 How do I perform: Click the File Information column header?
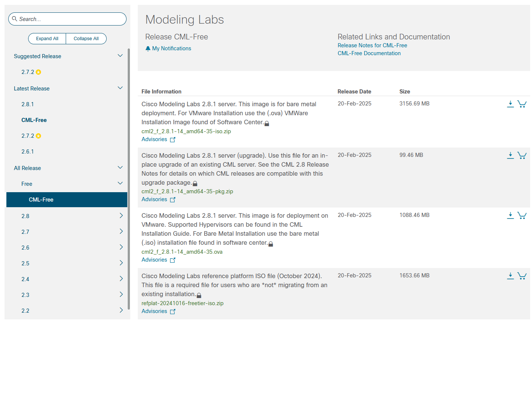[x=161, y=92]
